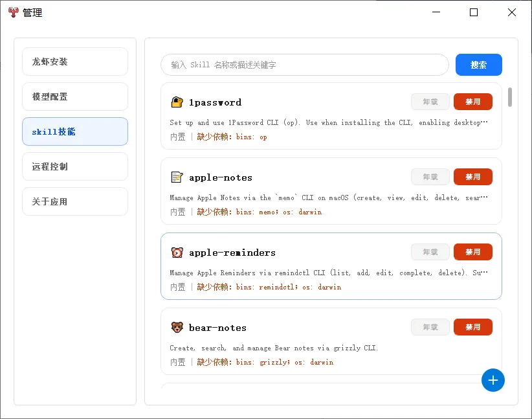The height and width of the screenshot is (419, 532).
Task: Click the bear-notes bear face icon
Action: (x=177, y=327)
